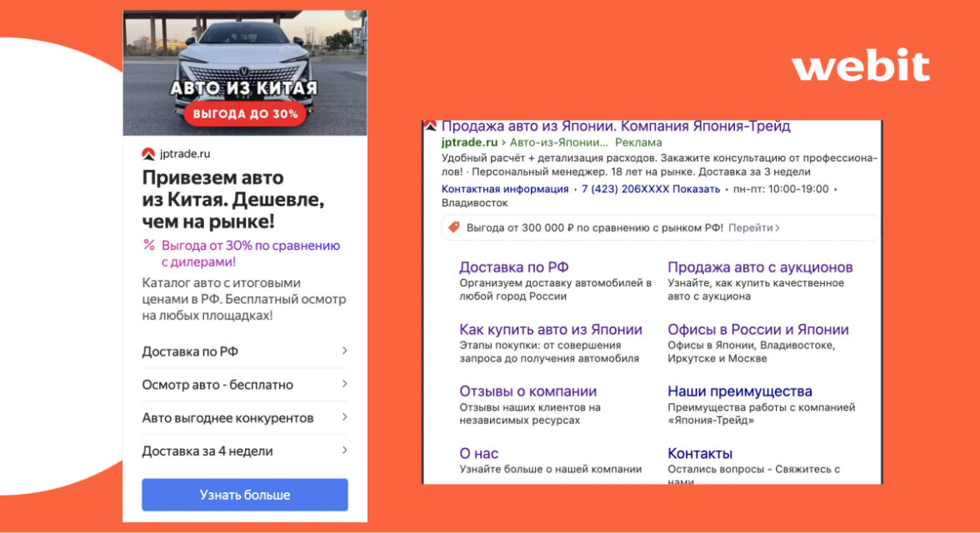Click the jptrade.ru logo icon in mobile ad
The image size is (980, 533).
coord(148,153)
